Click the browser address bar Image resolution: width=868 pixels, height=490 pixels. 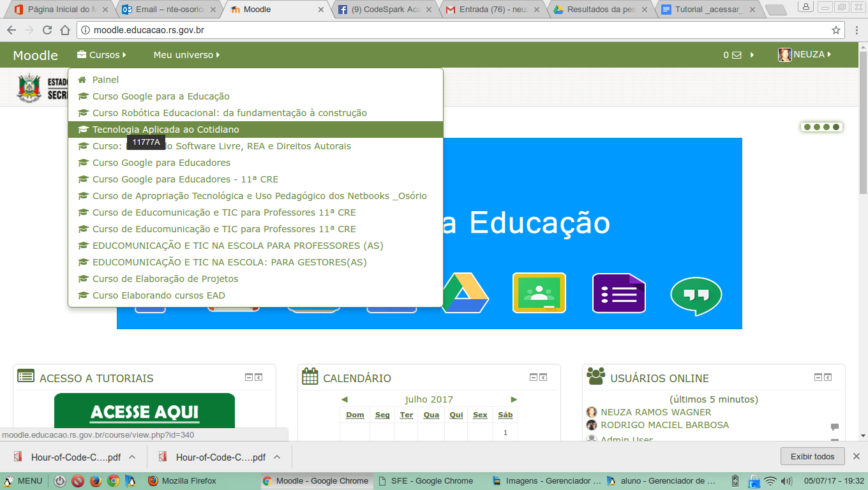[460, 30]
